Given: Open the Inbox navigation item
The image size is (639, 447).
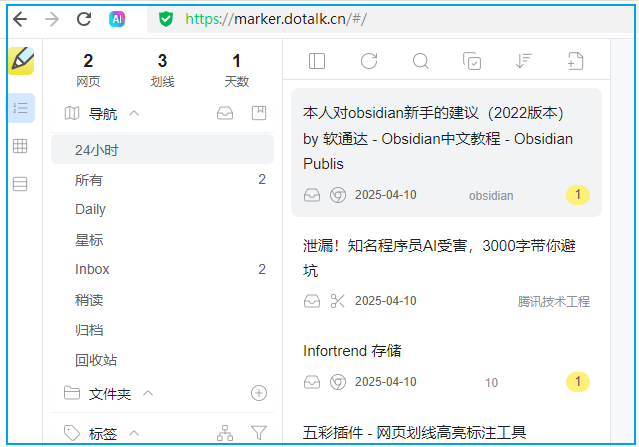Looking at the screenshot, I should [x=162, y=269].
